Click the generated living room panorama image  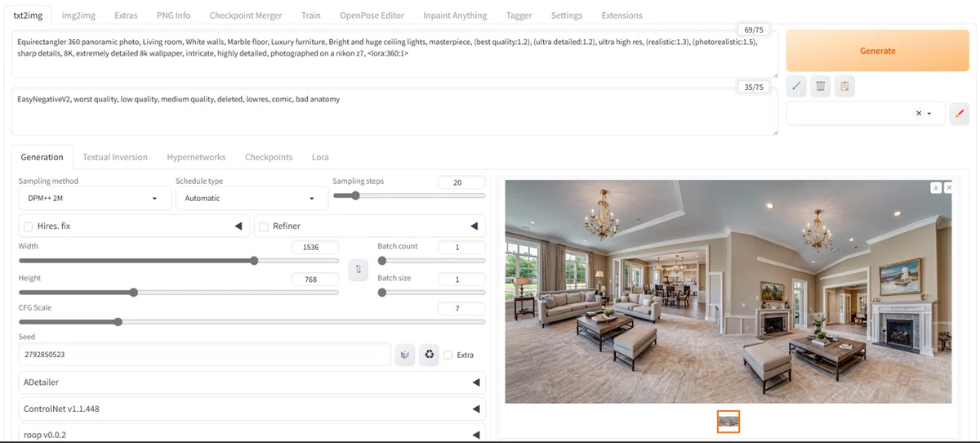click(728, 291)
